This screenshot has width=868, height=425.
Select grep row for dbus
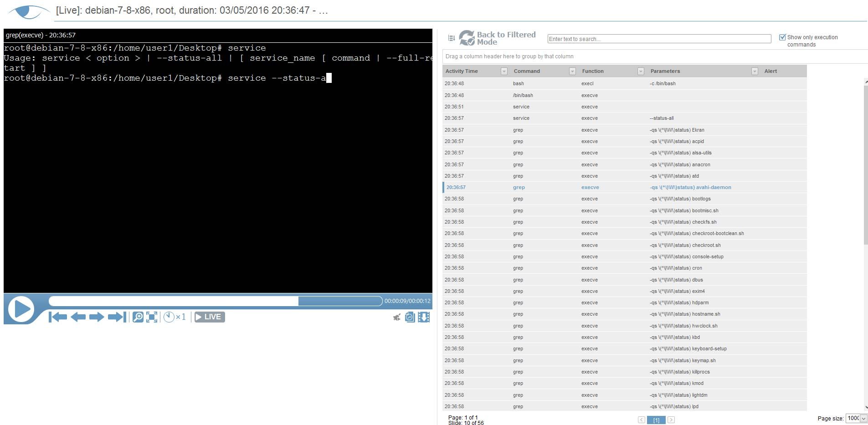pyautogui.click(x=624, y=280)
